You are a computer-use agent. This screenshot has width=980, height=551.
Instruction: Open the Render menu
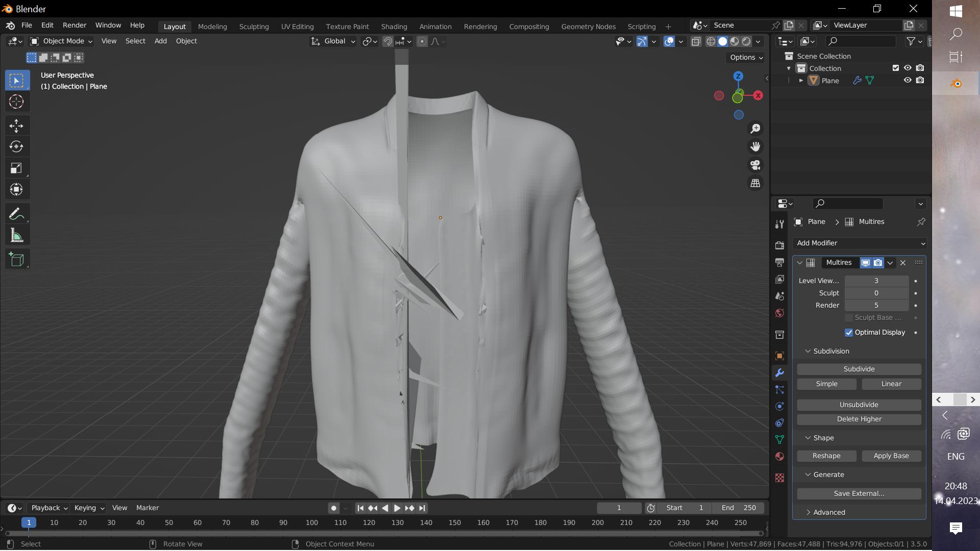[x=75, y=25]
